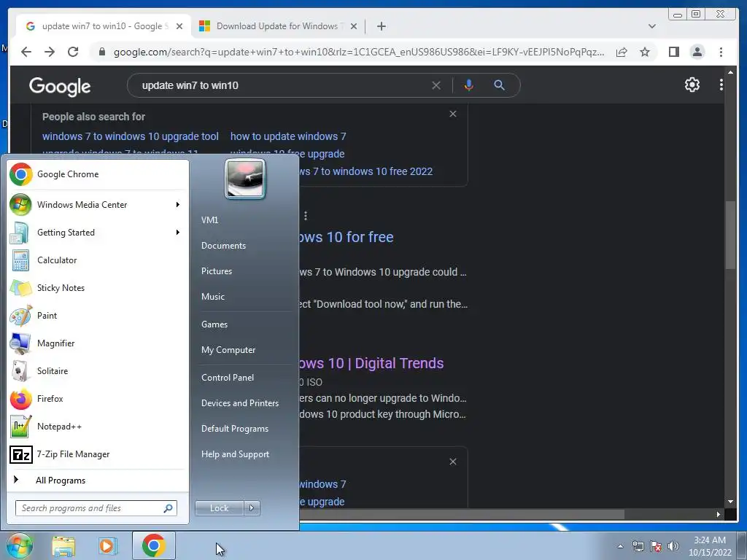Open 7-Zip File Manager
The width and height of the screenshot is (747, 560).
tap(98, 454)
